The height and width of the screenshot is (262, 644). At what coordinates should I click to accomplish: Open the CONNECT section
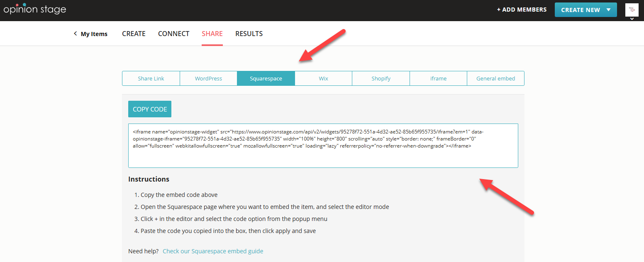point(173,34)
